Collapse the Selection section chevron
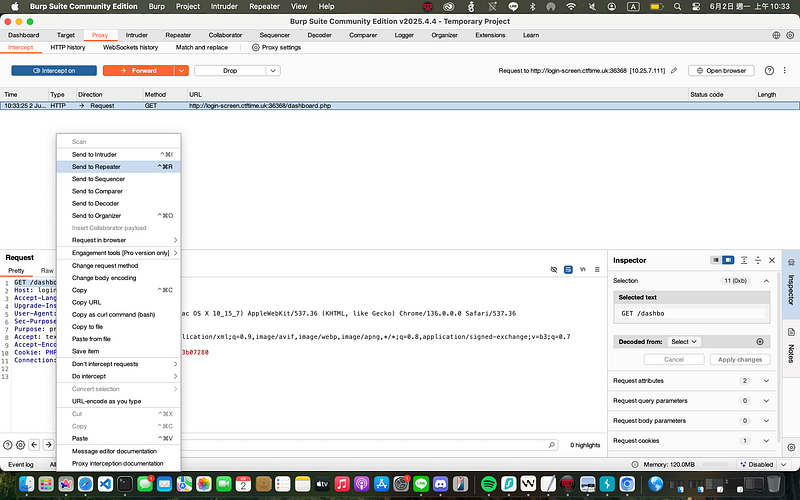 point(766,281)
